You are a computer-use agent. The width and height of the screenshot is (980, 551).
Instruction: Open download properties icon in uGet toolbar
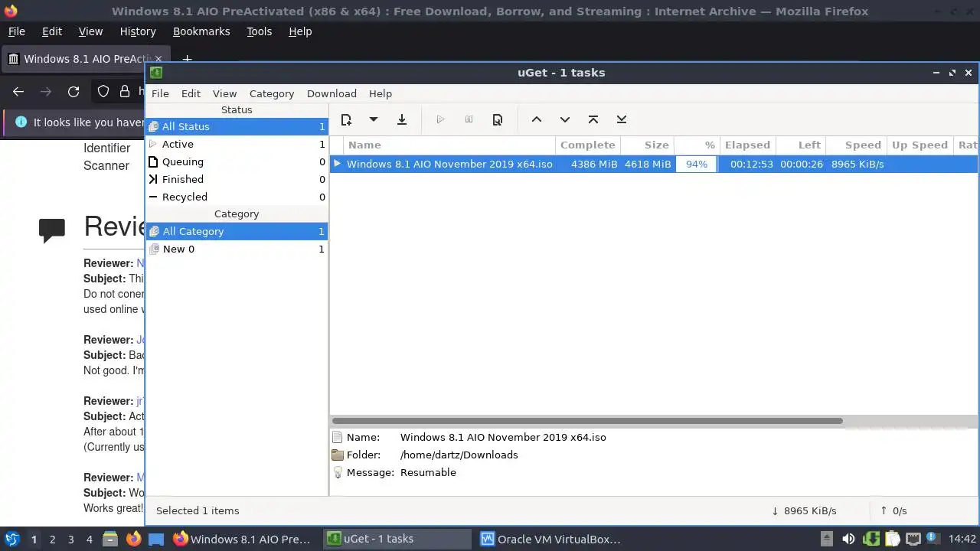[x=498, y=119]
